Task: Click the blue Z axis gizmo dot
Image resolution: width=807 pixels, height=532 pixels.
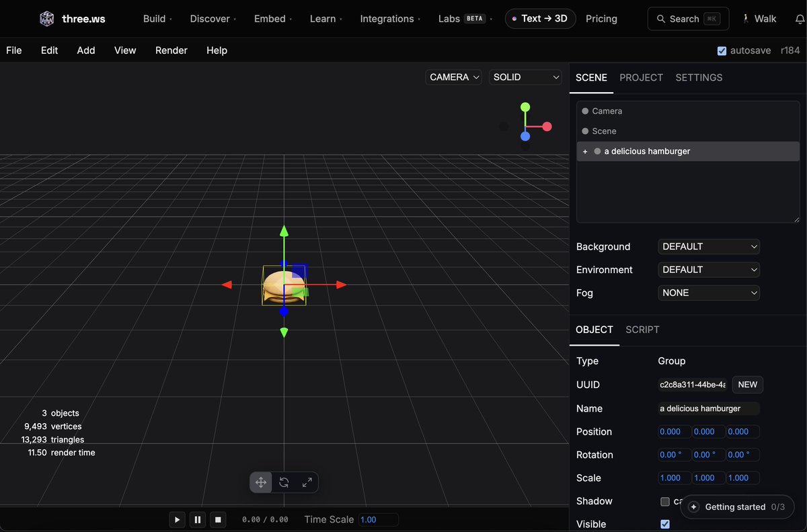Action: [525, 137]
